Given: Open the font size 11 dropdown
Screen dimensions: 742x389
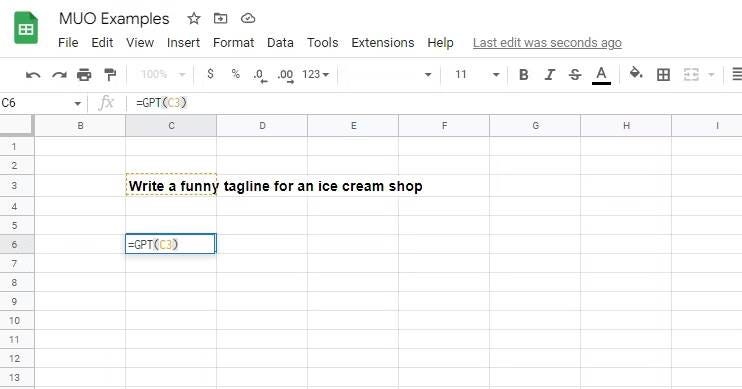Looking at the screenshot, I should pos(477,74).
